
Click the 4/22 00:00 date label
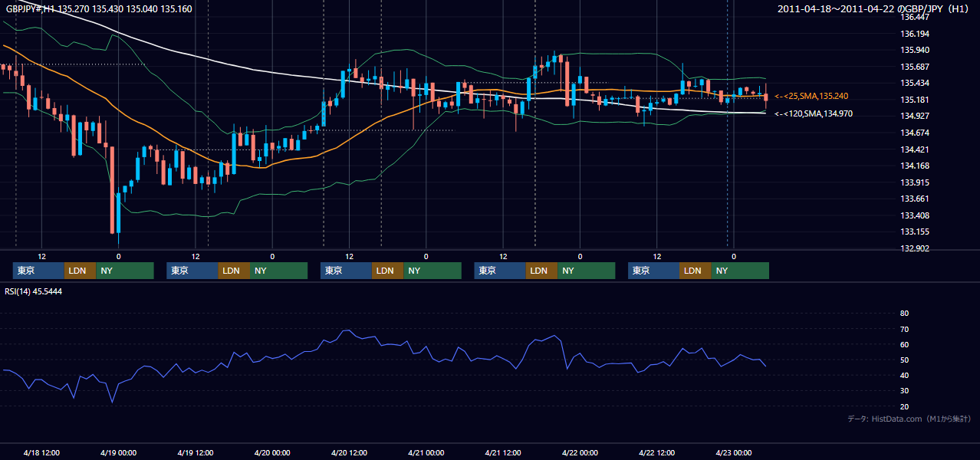pos(580,452)
